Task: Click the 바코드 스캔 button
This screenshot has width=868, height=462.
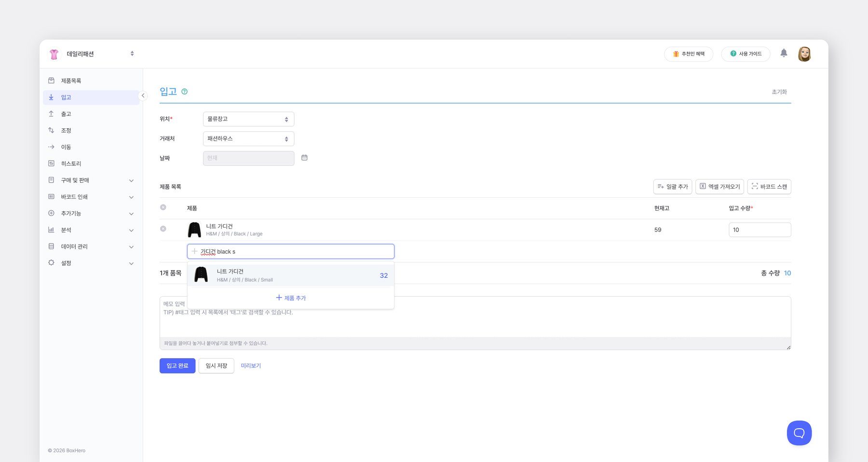Action: [769, 187]
